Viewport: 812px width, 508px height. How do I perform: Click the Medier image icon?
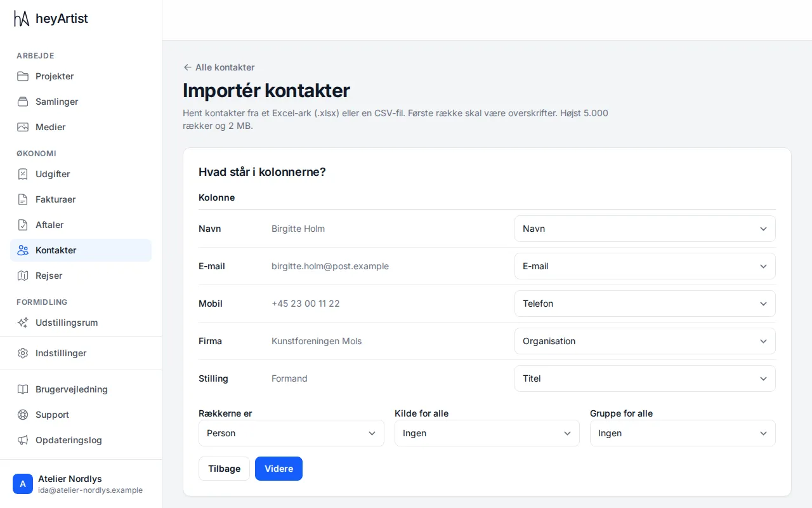pos(23,127)
